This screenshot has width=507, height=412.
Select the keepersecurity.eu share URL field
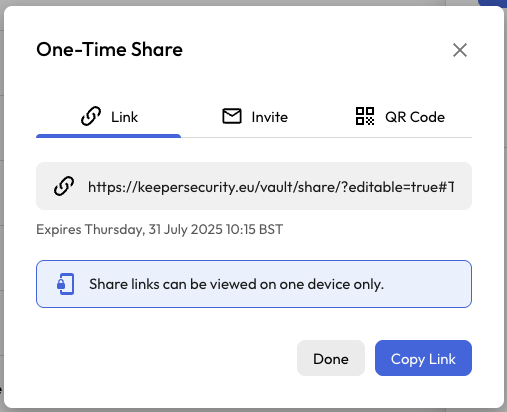pyautogui.click(x=254, y=186)
